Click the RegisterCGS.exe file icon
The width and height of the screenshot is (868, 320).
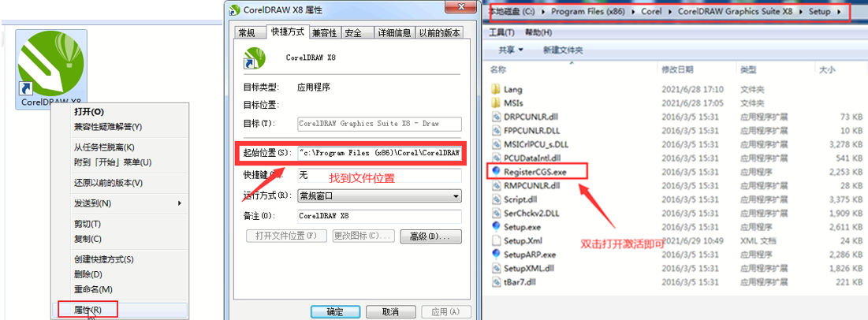click(495, 172)
